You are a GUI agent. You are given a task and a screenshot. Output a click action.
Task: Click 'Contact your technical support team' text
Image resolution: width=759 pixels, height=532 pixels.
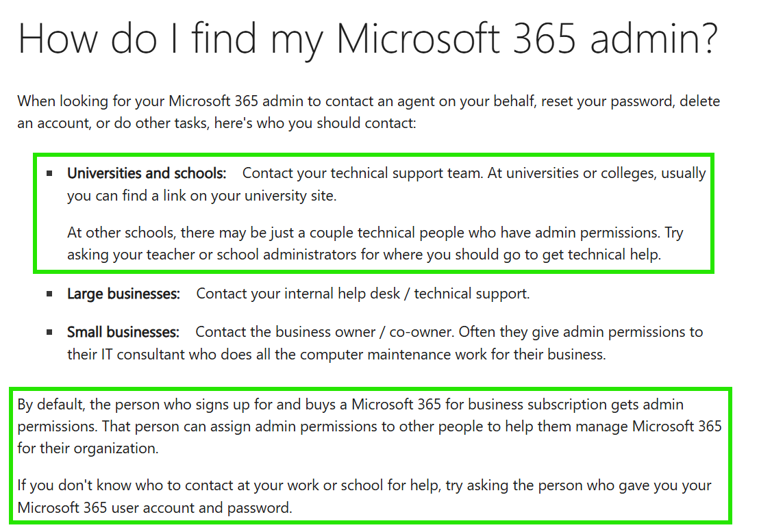[x=362, y=173]
